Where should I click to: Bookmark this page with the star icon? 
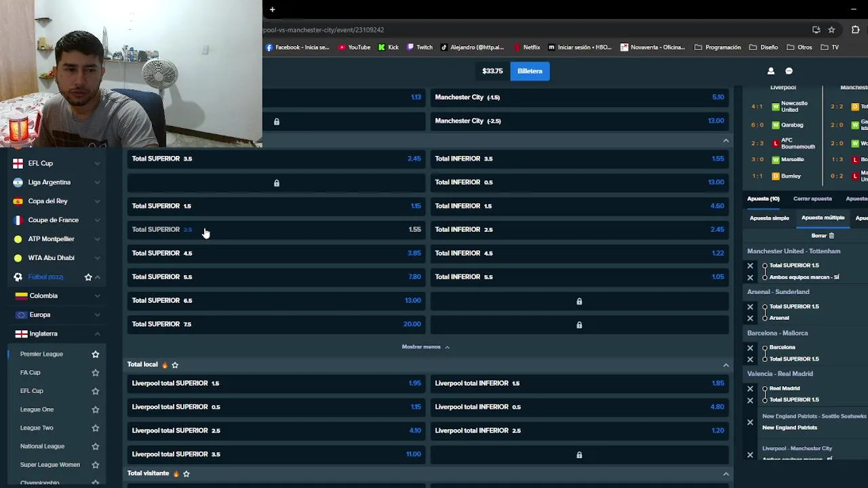click(x=831, y=30)
